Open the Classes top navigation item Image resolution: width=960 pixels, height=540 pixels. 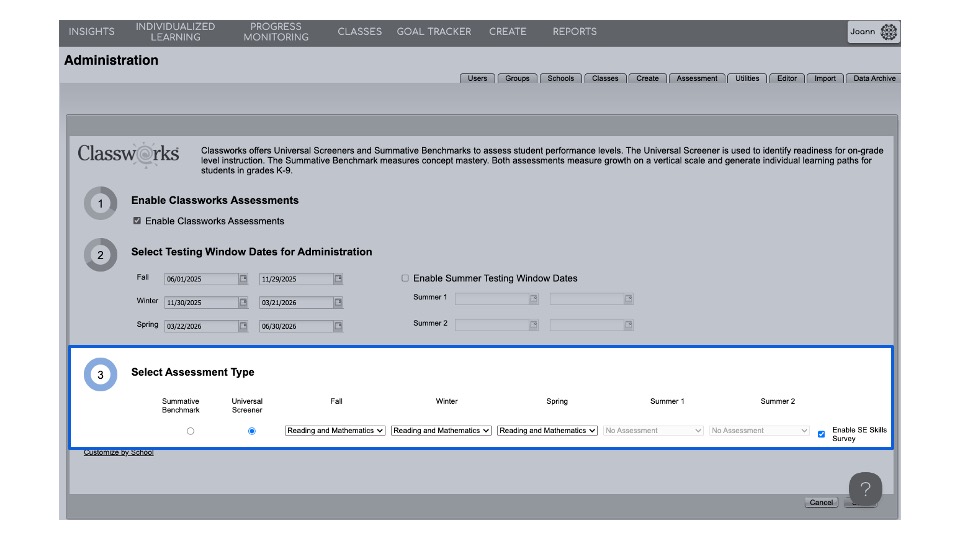(359, 32)
